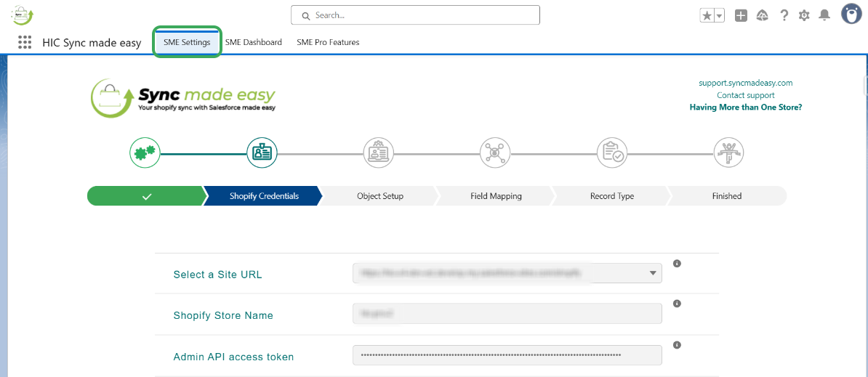Click the Sync made easy logo

pos(183,97)
